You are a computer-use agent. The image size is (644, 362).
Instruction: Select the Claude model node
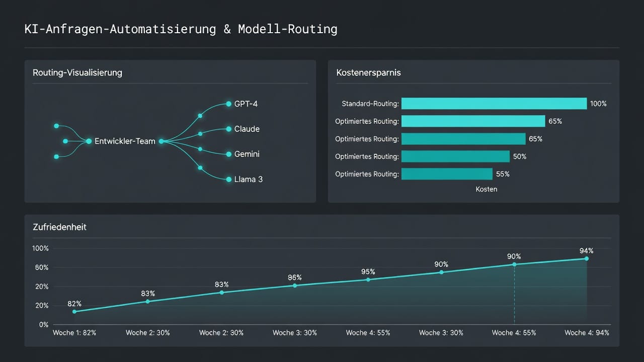pyautogui.click(x=229, y=129)
